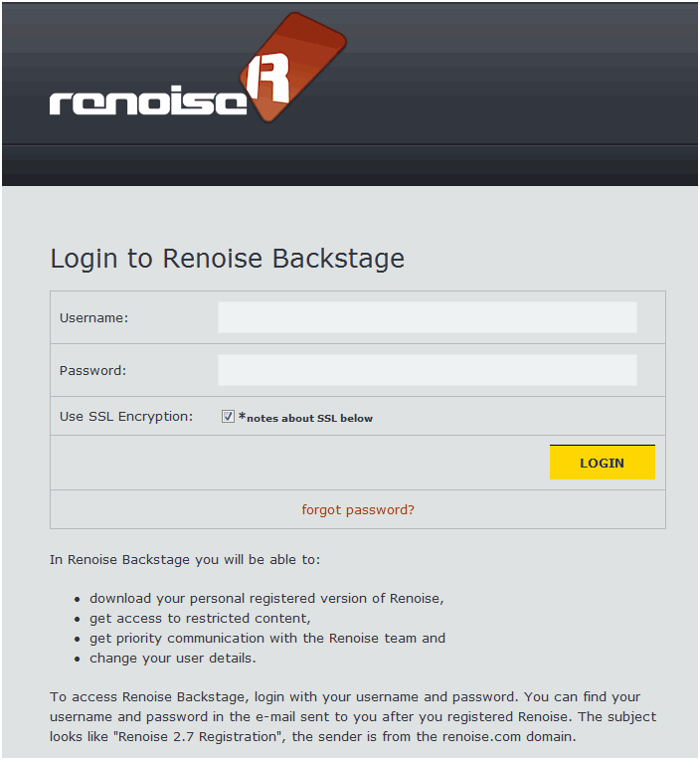This screenshot has height=760, width=700.
Task: Click the yellow LOGIN button
Action: point(603,463)
